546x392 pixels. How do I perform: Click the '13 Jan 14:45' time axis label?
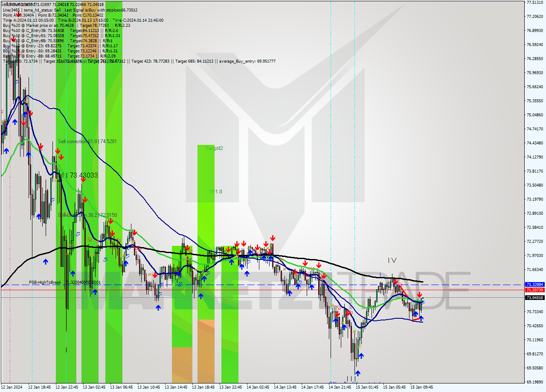point(176,387)
